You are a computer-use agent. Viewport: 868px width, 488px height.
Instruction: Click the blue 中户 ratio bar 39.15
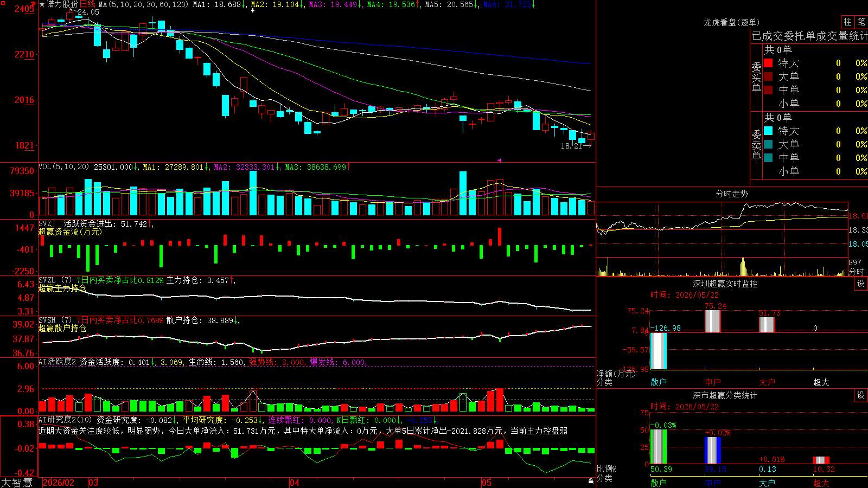pyautogui.click(x=713, y=450)
